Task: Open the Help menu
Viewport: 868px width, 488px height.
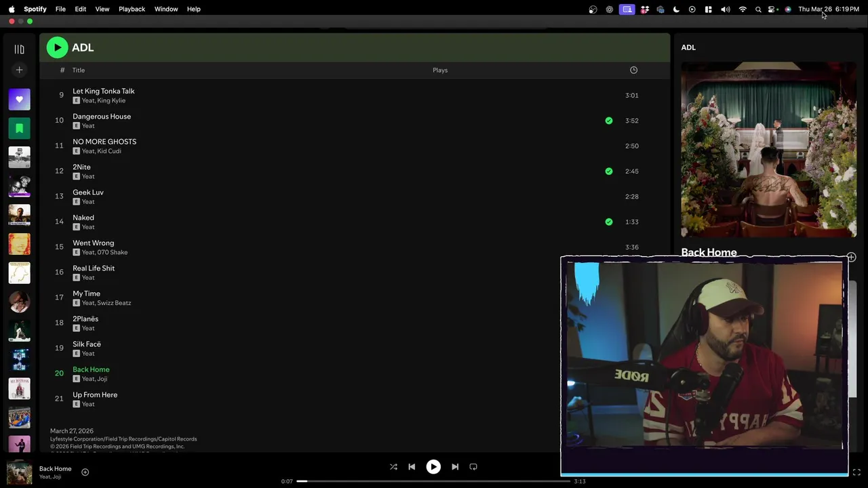Action: (x=193, y=9)
